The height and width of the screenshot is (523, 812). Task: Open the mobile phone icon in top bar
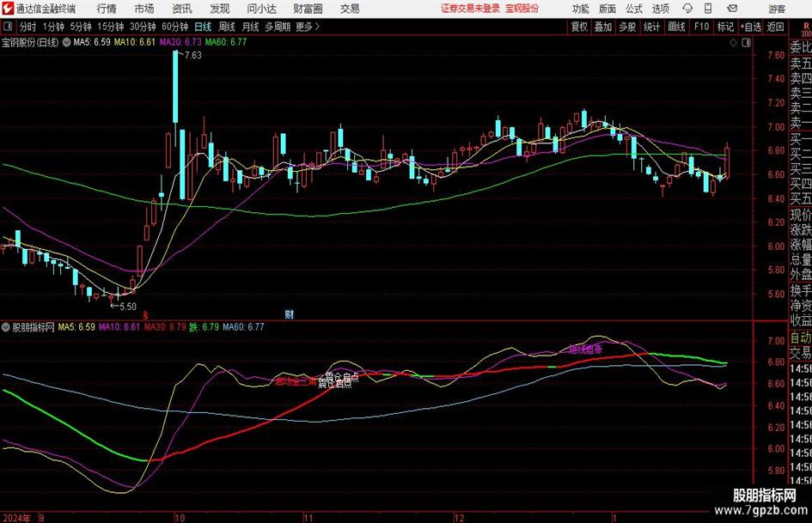pyautogui.click(x=708, y=9)
